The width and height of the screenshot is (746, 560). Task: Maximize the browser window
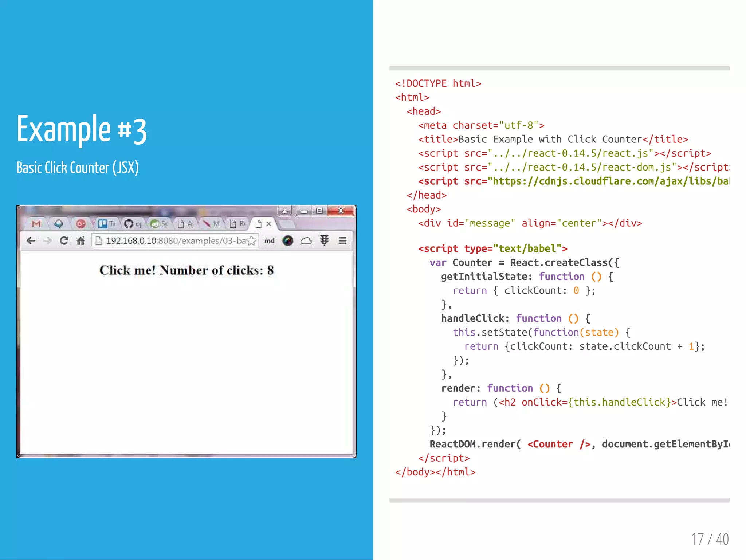319,211
